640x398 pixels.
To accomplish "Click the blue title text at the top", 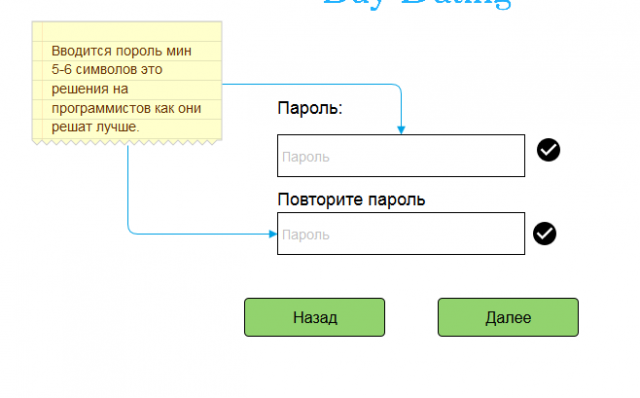I will (417, 3).
